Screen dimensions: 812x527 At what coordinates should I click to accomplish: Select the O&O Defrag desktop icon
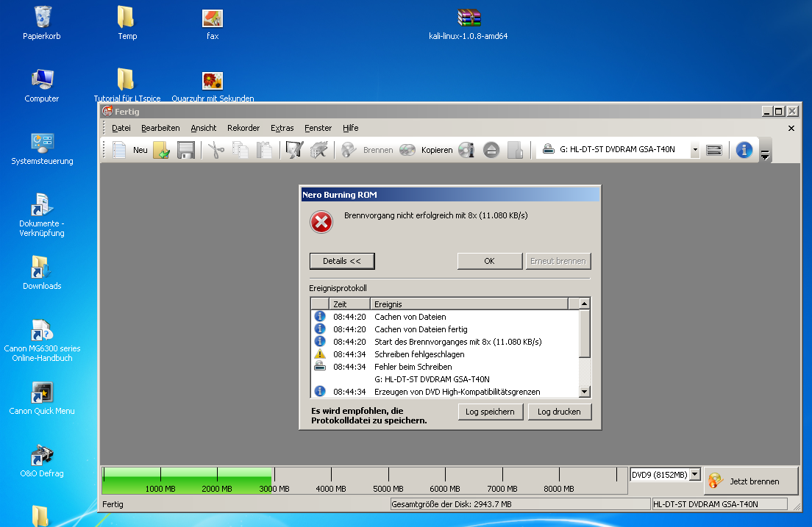(x=42, y=462)
